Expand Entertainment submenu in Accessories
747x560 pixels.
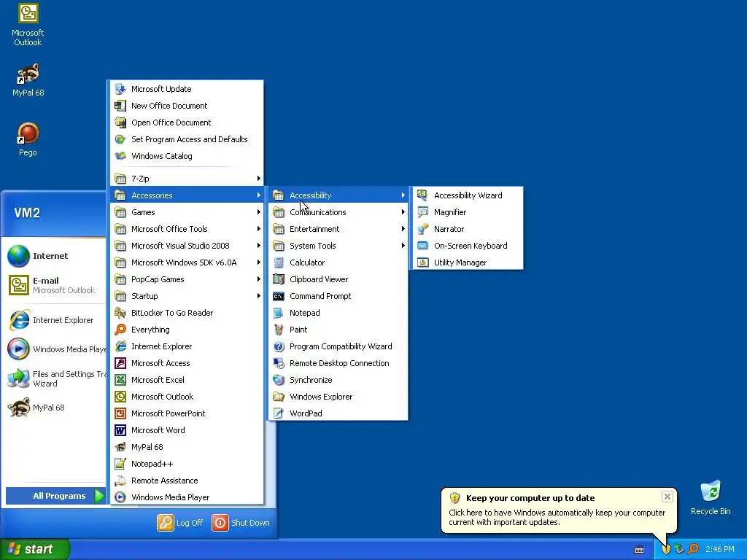338,228
